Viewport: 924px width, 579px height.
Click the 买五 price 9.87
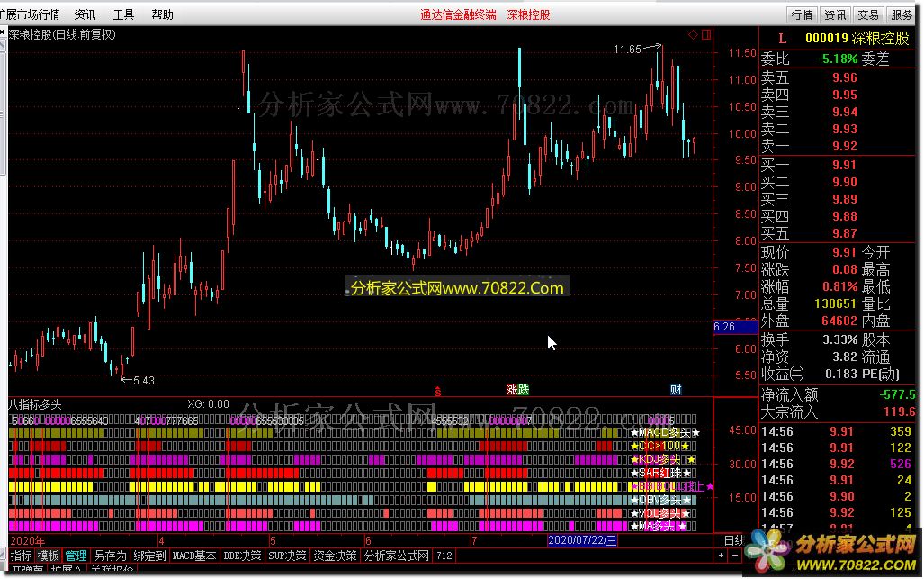click(x=845, y=233)
